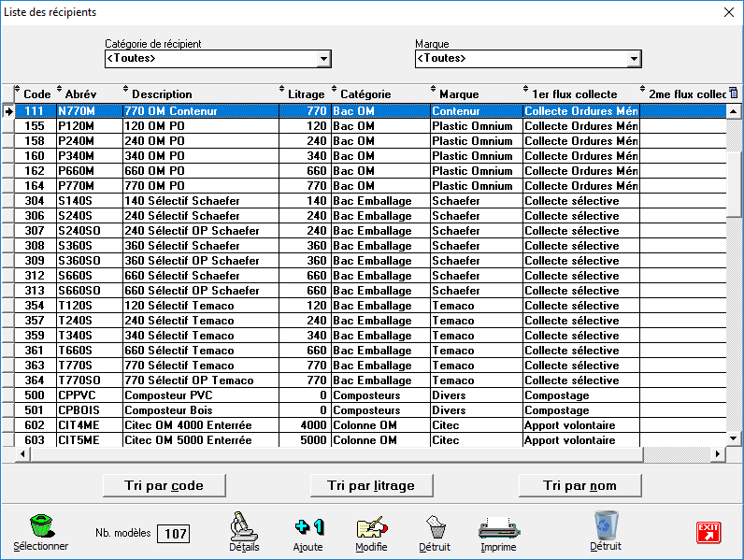
Task: Click 'Colonne OM' category in row 603
Action: click(380, 440)
